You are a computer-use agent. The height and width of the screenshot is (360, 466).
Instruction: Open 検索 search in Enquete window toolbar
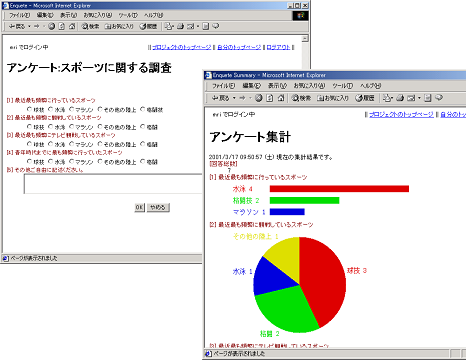click(x=90, y=26)
